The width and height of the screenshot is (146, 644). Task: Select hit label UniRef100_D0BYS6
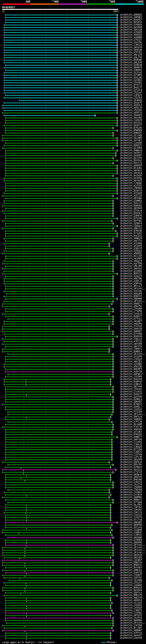(131, 572)
